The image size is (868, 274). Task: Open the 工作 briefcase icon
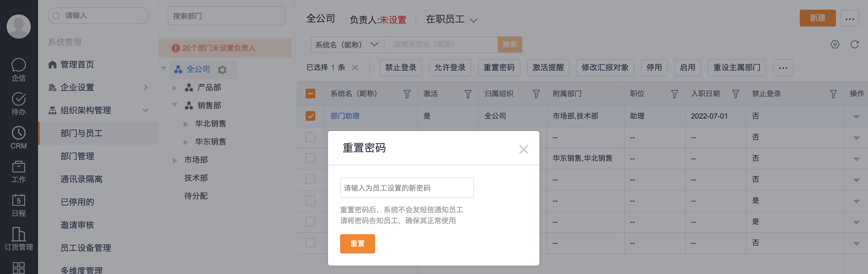click(18, 167)
